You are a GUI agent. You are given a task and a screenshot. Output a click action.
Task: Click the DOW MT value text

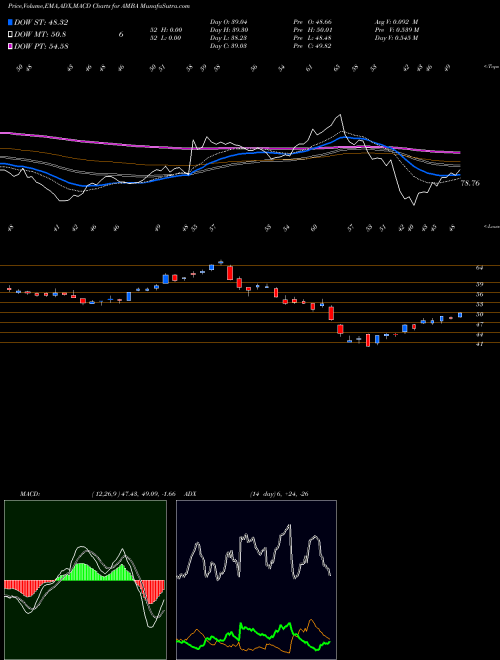coord(40,35)
